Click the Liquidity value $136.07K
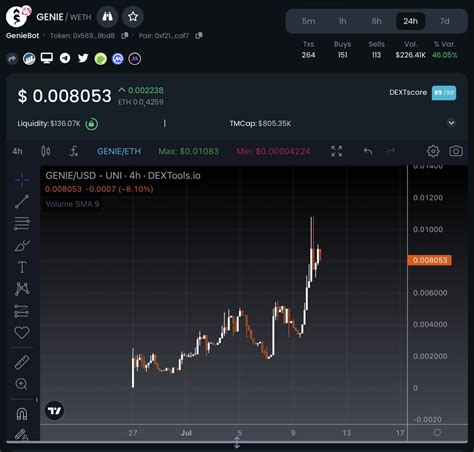The image size is (474, 452). (x=65, y=124)
